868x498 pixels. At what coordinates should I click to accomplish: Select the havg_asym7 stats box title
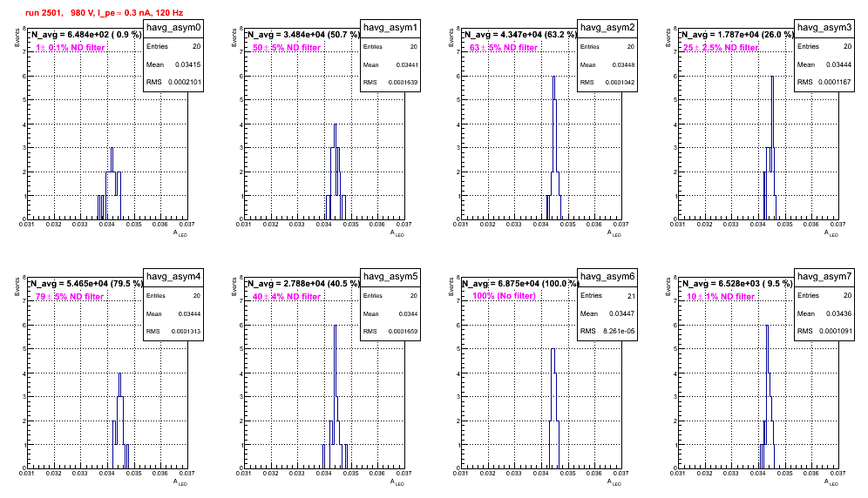click(x=824, y=276)
